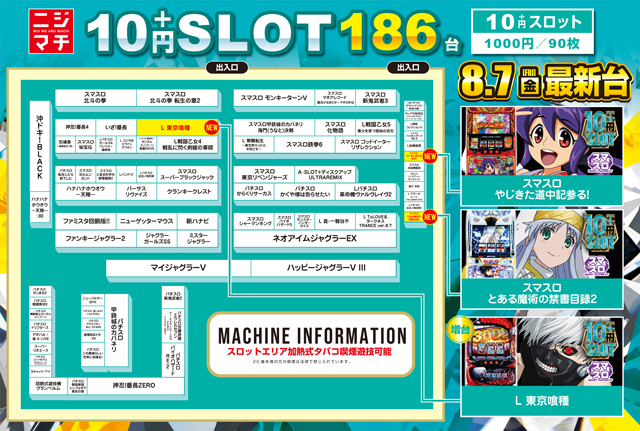Image resolution: width=640 pixels, height=431 pixels.
Task: Select the Lパチスロ 革命機ヴァルヴレイヴ2 cell
Action: [x=366, y=191]
